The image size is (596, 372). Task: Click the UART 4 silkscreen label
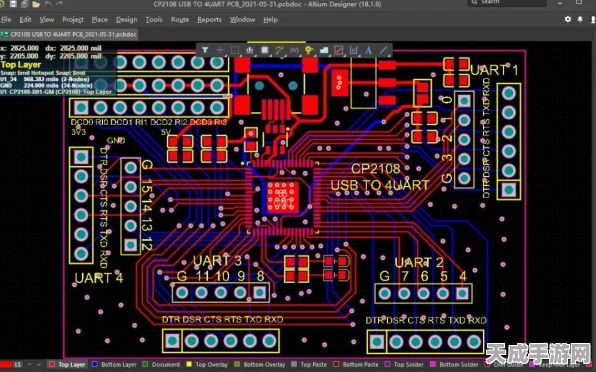coord(99,278)
